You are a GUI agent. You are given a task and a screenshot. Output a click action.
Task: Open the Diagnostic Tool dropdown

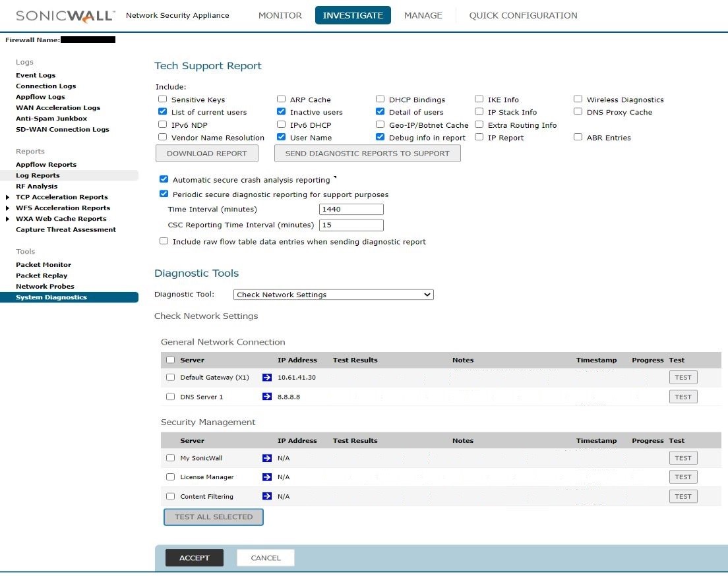(333, 295)
